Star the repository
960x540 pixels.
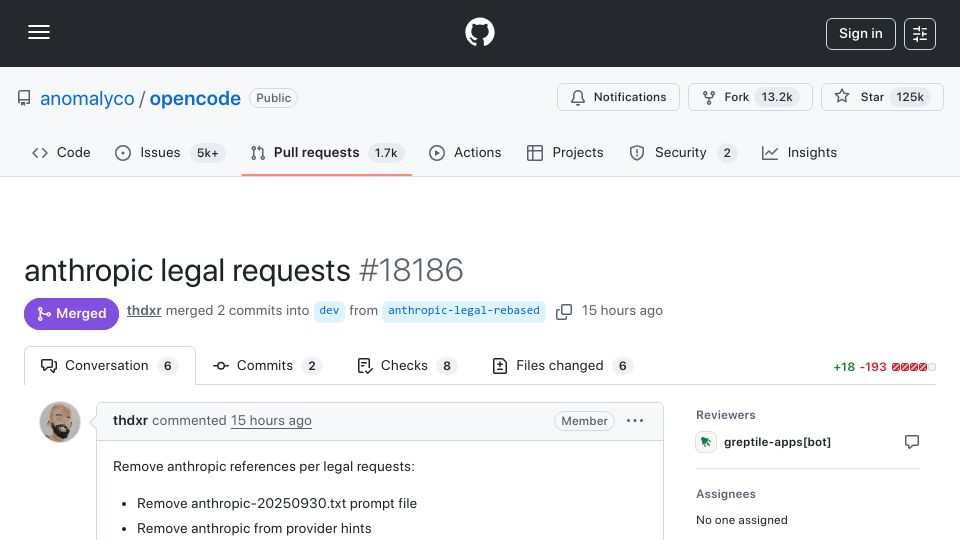pyautogui.click(x=882, y=97)
